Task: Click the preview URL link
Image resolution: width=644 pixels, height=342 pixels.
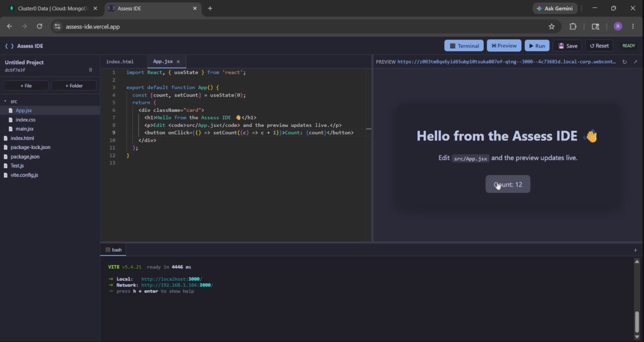Action: point(507,62)
